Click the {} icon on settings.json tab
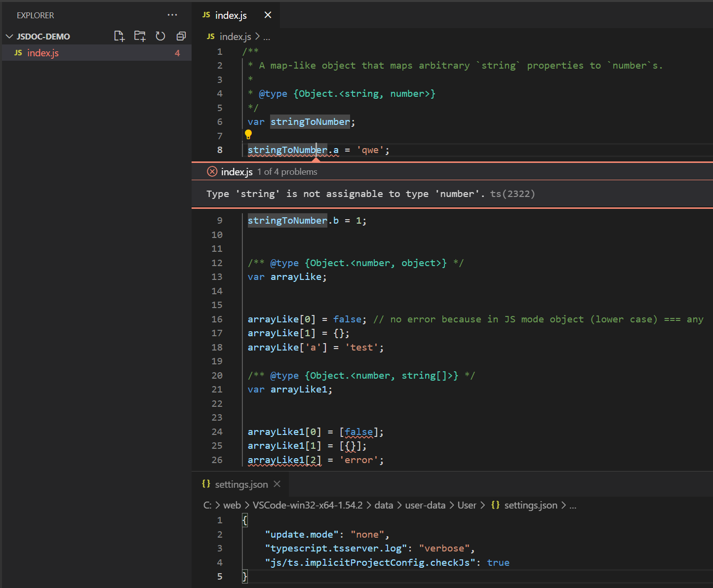The image size is (713, 588). pos(206,484)
